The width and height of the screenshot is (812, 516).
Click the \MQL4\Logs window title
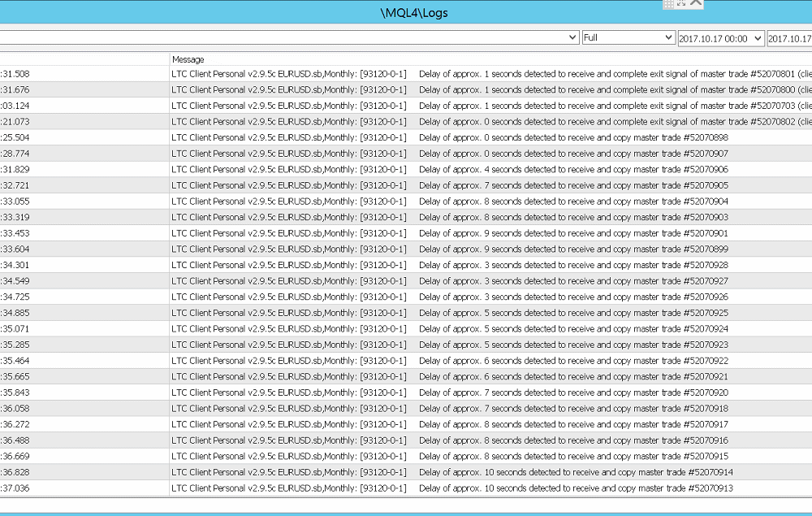coord(414,12)
